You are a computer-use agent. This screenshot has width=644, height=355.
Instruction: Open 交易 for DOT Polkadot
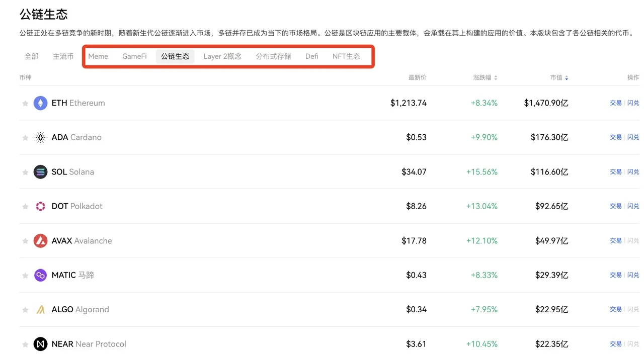point(616,206)
